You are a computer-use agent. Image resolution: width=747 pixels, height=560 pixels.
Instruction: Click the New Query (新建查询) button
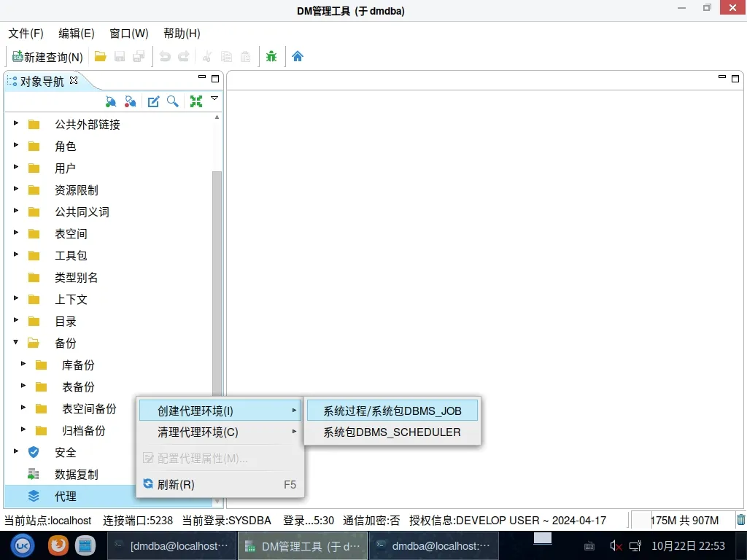point(48,56)
